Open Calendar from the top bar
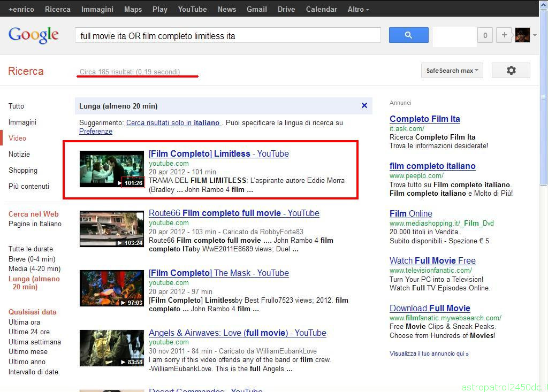This screenshot has height=392, width=548. click(321, 10)
